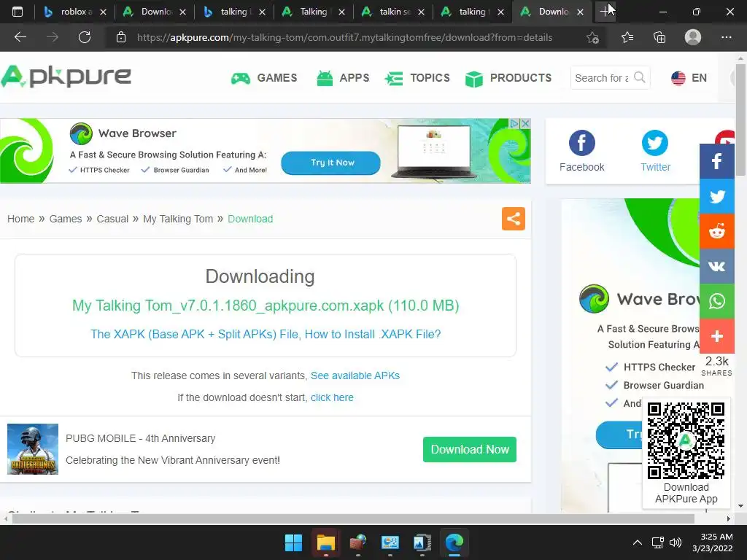
Task: Click the My Talking Tom xapk file name link
Action: click(x=266, y=306)
